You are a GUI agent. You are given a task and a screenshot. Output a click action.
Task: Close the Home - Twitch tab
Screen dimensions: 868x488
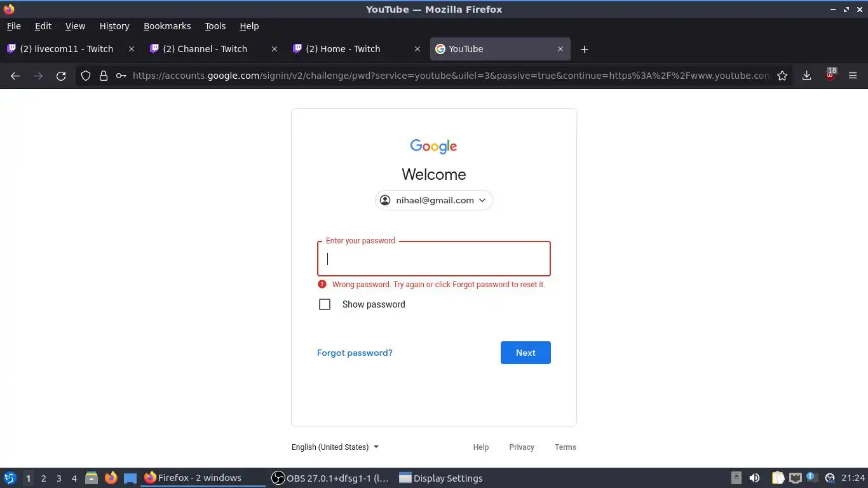pos(417,49)
